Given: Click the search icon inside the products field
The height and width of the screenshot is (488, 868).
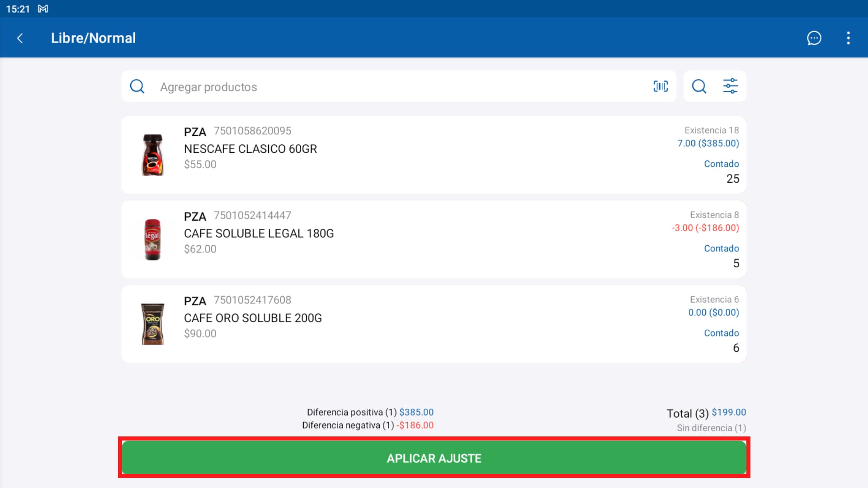Looking at the screenshot, I should click(137, 86).
